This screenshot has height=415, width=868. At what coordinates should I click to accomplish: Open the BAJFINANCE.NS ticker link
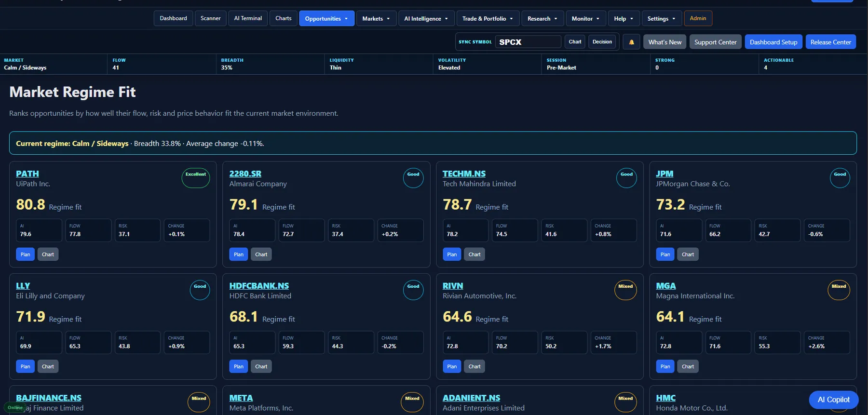[49, 398]
